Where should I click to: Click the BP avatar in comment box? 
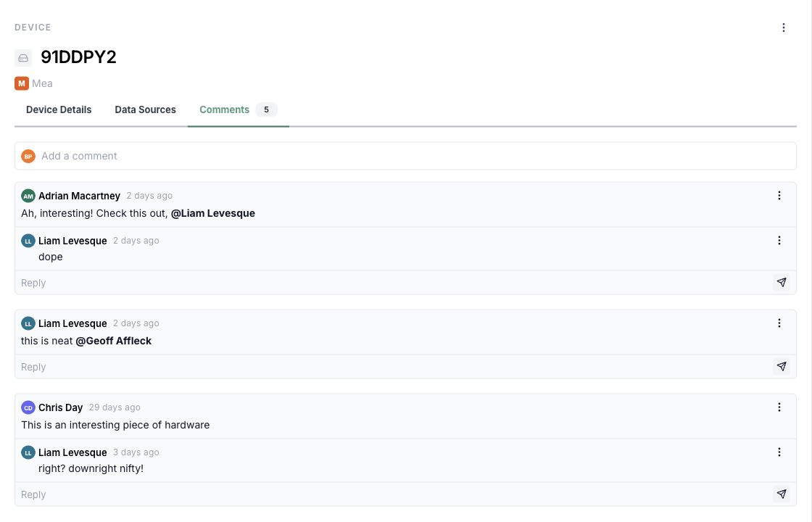tap(28, 156)
